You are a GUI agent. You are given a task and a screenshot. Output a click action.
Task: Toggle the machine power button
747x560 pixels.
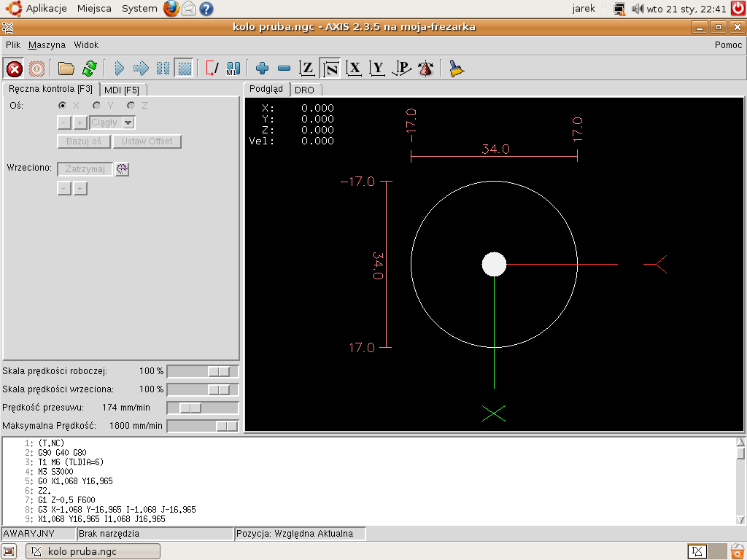point(36,69)
